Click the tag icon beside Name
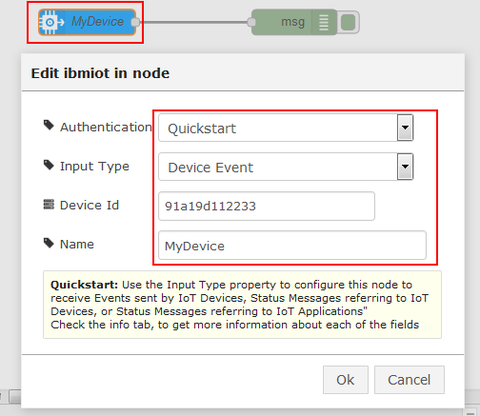 click(49, 243)
